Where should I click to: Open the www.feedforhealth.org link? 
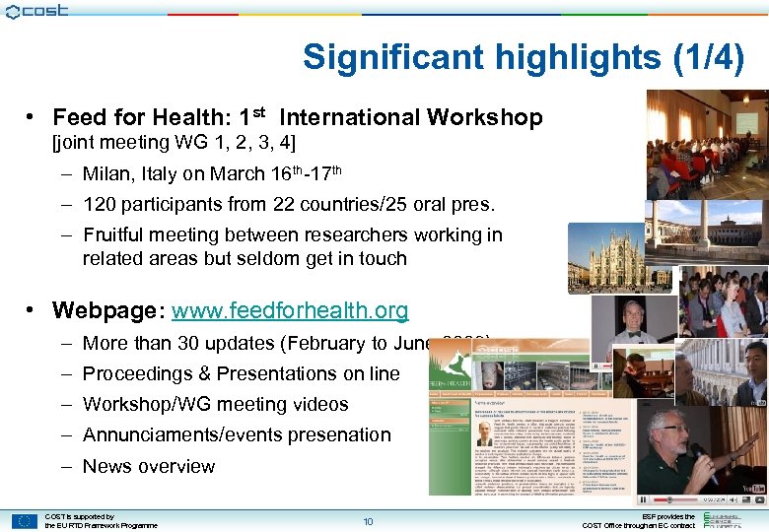290,310
